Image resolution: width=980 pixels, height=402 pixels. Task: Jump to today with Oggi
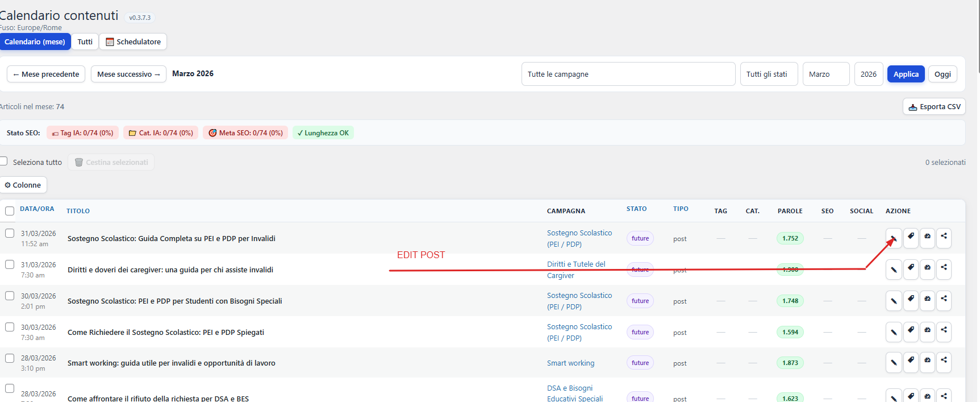(943, 74)
